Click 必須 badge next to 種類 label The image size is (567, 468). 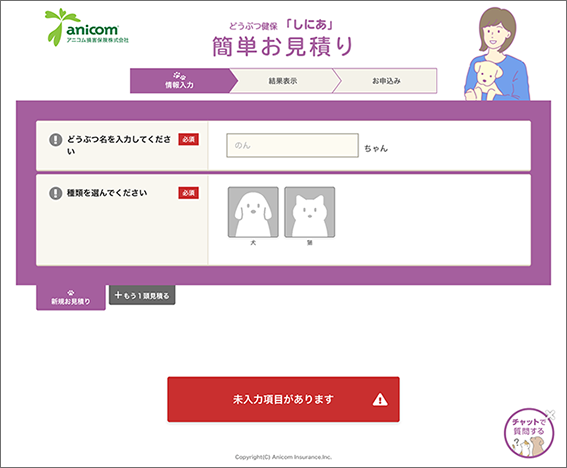(188, 193)
